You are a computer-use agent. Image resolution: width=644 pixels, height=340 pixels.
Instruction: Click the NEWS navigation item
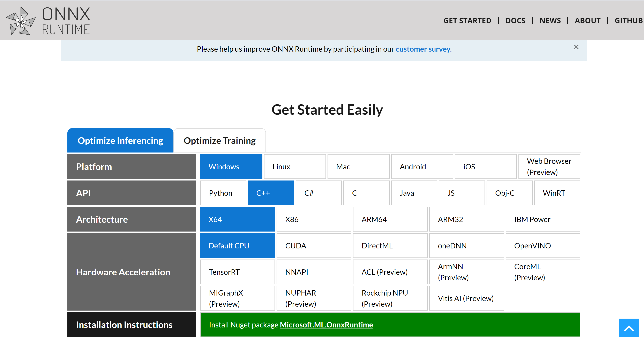coord(550,21)
